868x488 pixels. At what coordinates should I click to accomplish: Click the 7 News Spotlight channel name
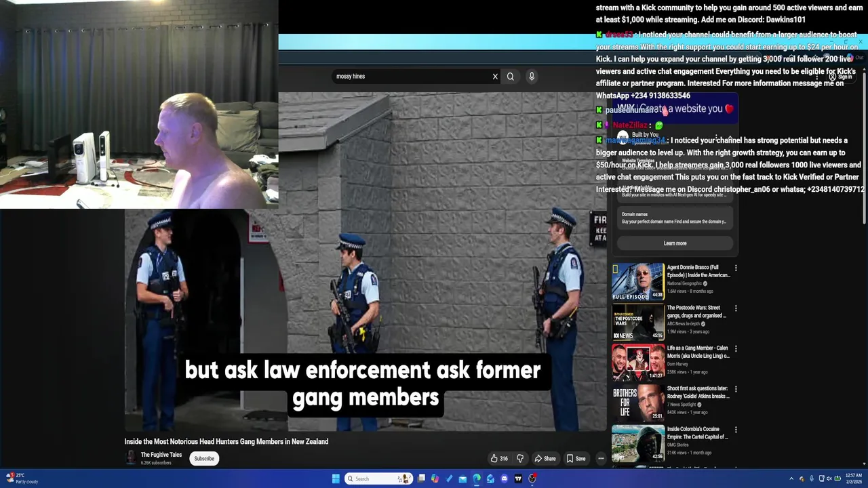(682, 405)
